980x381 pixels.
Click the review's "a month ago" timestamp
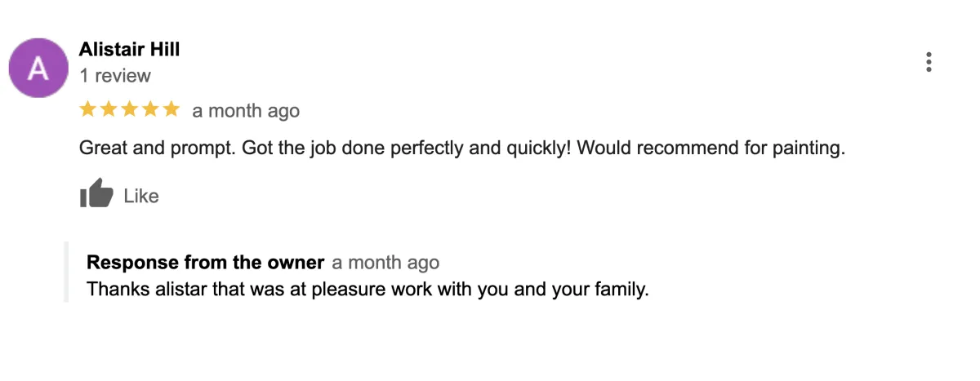pos(246,111)
